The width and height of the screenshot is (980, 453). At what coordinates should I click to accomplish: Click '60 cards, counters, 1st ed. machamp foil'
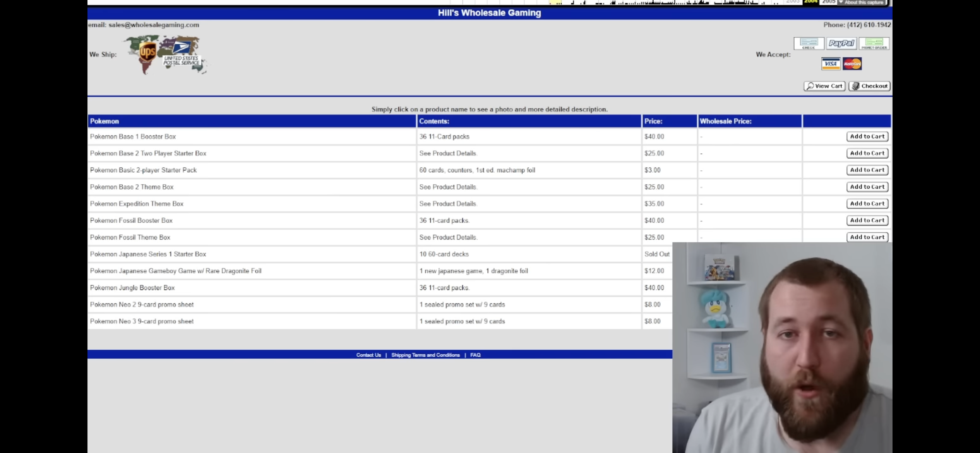[x=477, y=170]
